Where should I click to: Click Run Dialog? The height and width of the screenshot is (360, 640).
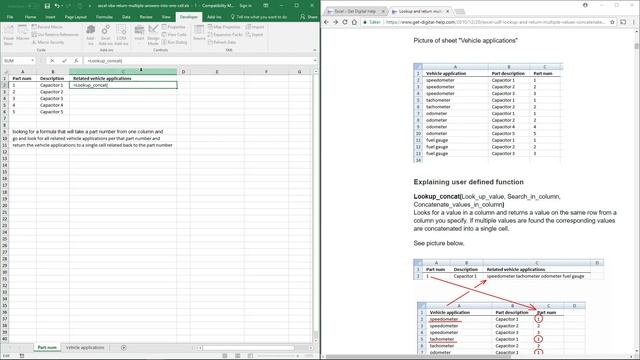[x=174, y=42]
